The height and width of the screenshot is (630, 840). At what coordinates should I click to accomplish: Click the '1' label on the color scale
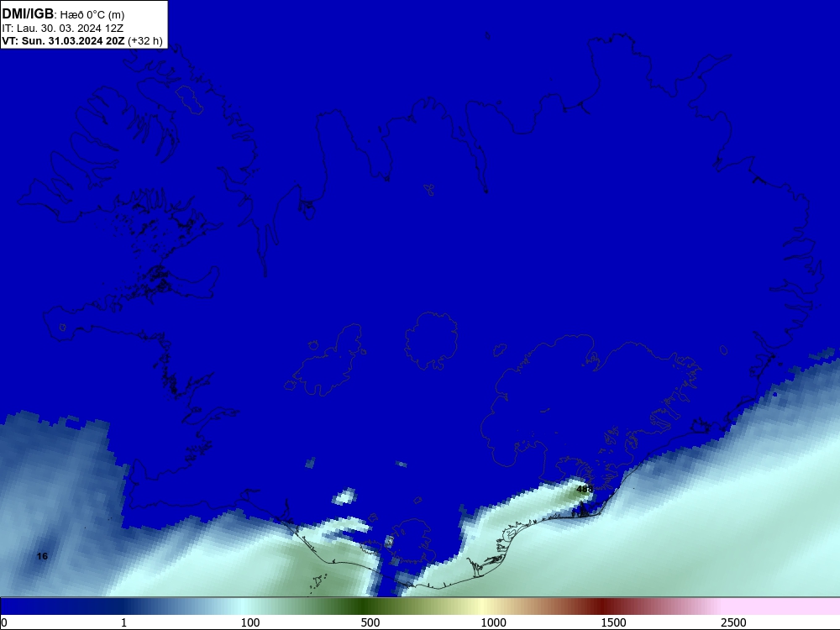click(x=124, y=622)
